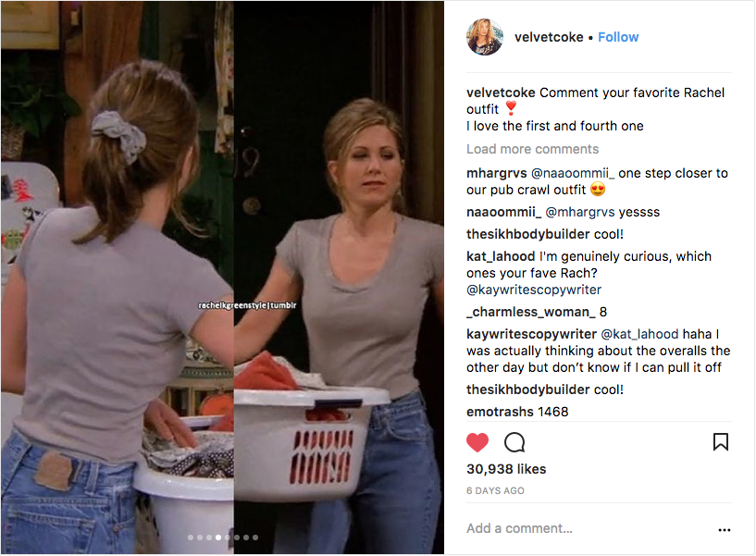Select the fifth carousel indicator dot
The width and height of the screenshot is (756, 556).
pos(228,537)
